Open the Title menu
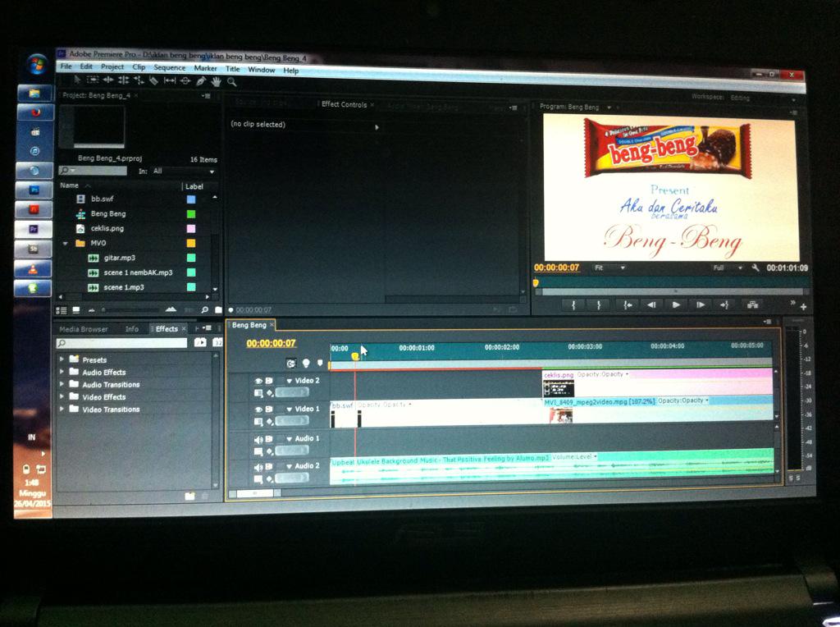840x627 pixels. 232,69
